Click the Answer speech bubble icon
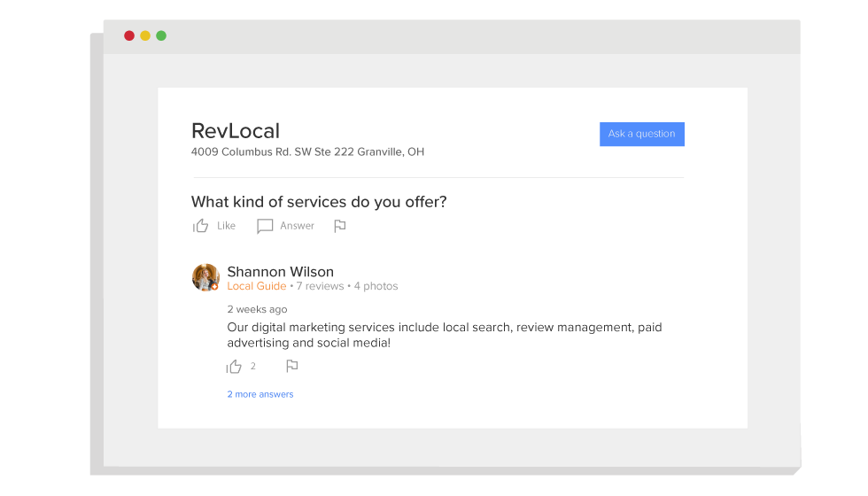 265,226
